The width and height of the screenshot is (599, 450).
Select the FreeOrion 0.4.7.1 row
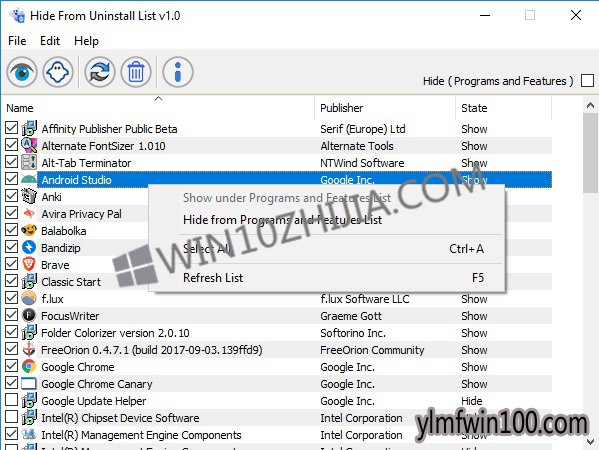click(277, 350)
